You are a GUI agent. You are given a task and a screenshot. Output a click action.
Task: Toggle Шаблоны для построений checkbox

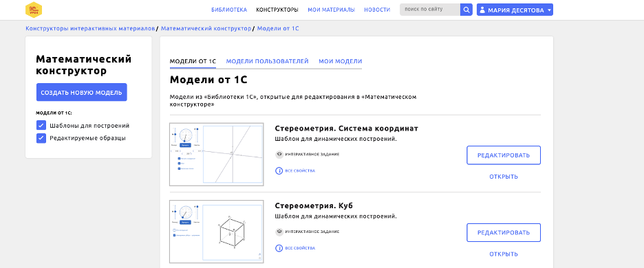click(x=41, y=125)
